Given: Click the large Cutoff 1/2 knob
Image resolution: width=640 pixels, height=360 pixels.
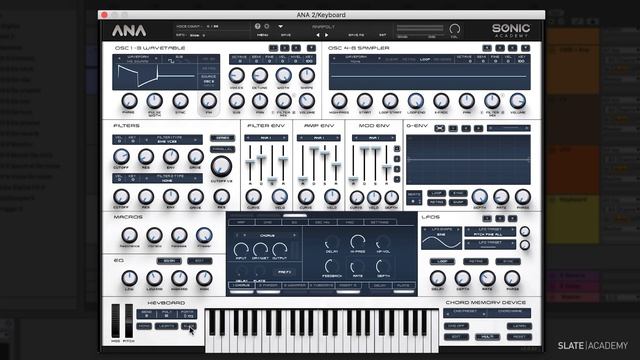Looking at the screenshot, I should coord(221,166).
